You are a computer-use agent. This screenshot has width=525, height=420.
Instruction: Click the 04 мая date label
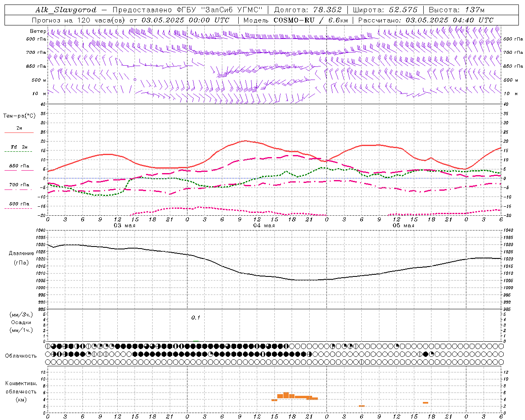[x=264, y=226]
